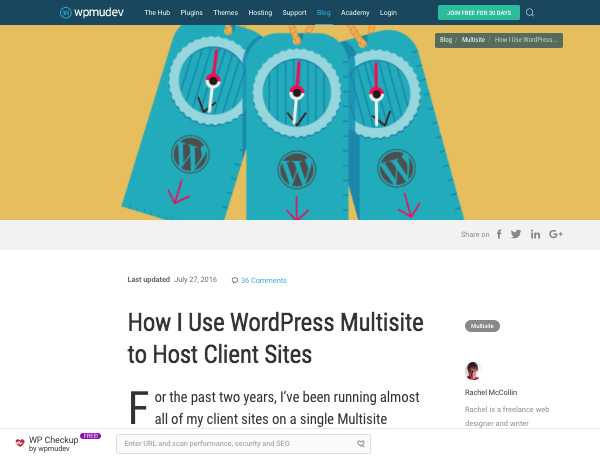
Task: Open Multisite breadcrumb link
Action: [473, 40]
